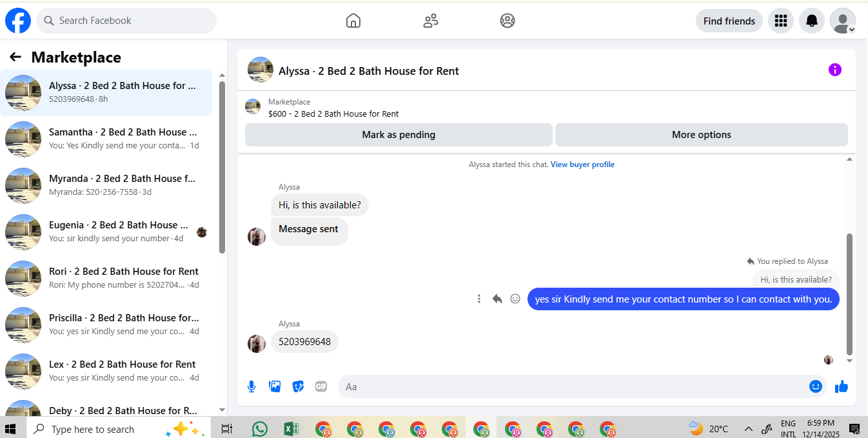Click Alyssa's avatar beside 5203969648 message

(257, 343)
